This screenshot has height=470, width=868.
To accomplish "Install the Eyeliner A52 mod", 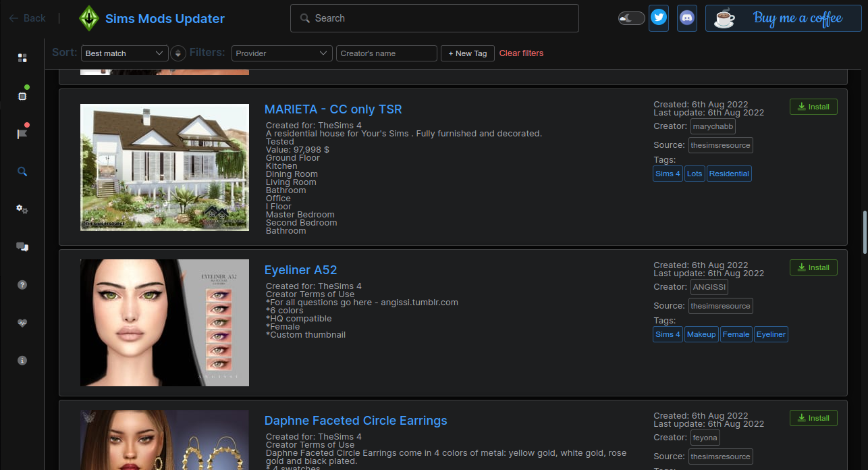I will coord(813,267).
